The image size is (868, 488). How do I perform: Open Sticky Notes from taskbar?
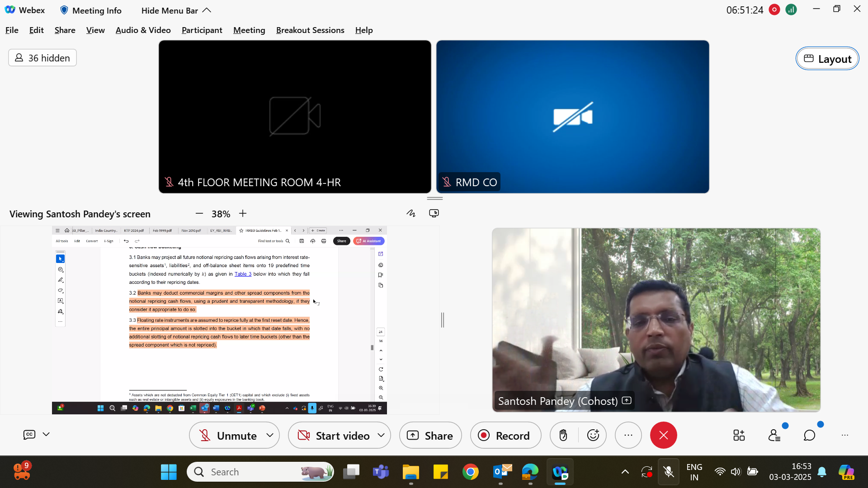(441, 472)
